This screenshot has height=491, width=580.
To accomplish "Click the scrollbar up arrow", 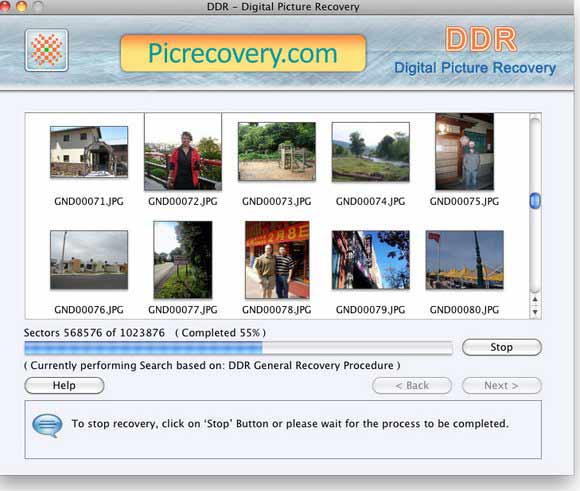I will pyautogui.click(x=535, y=299).
